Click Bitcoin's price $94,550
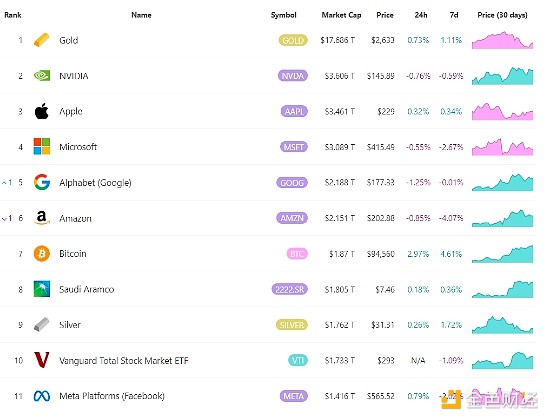 [x=381, y=254]
